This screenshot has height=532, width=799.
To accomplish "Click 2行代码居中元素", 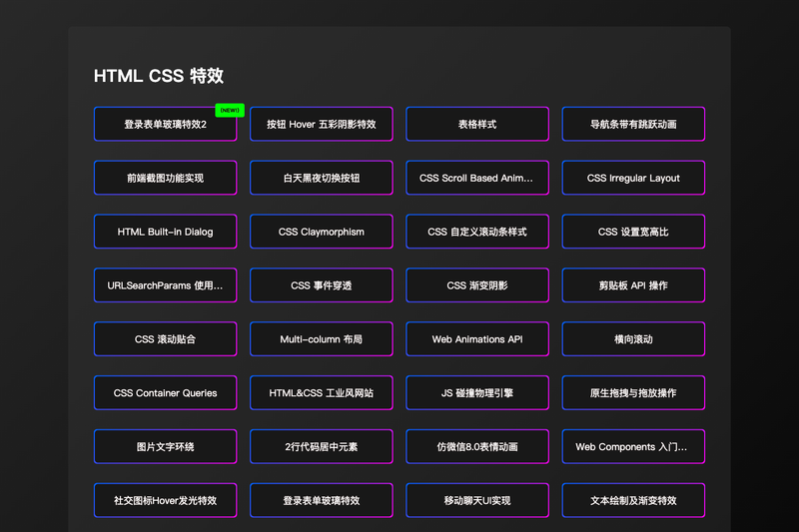I will [321, 446].
